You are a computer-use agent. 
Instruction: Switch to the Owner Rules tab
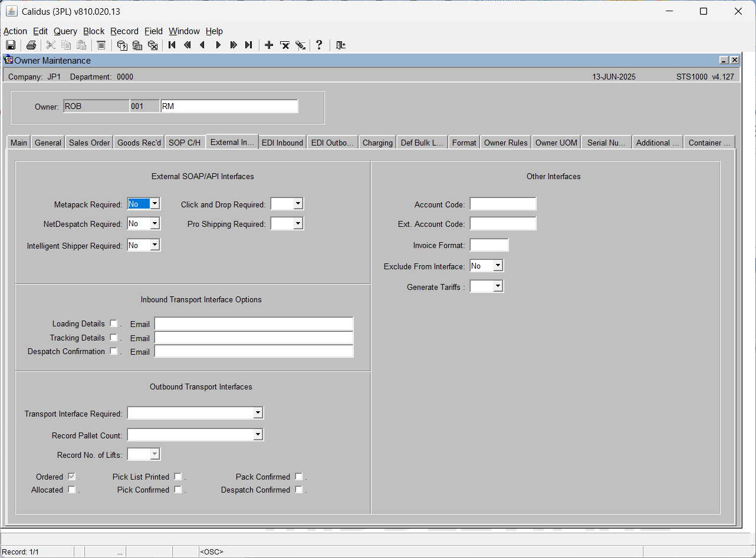pyautogui.click(x=506, y=143)
